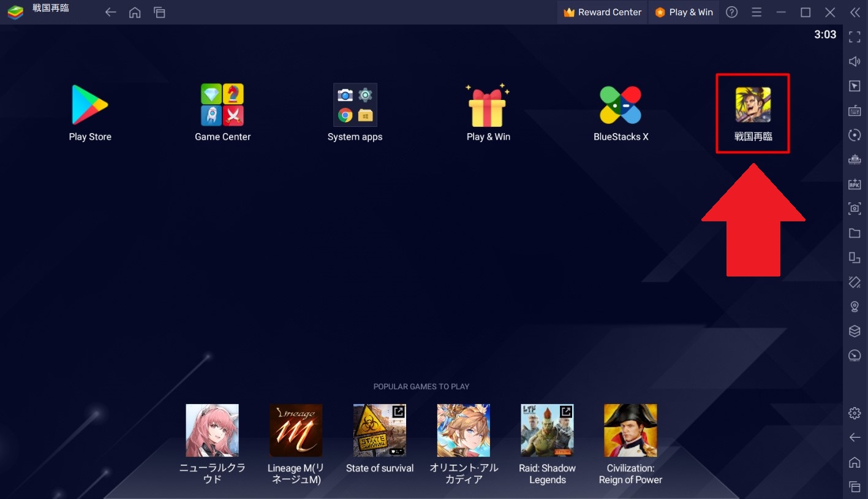The image size is (868, 499).
Task: Click the rotate screen icon in the sidebar
Action: [x=855, y=257]
